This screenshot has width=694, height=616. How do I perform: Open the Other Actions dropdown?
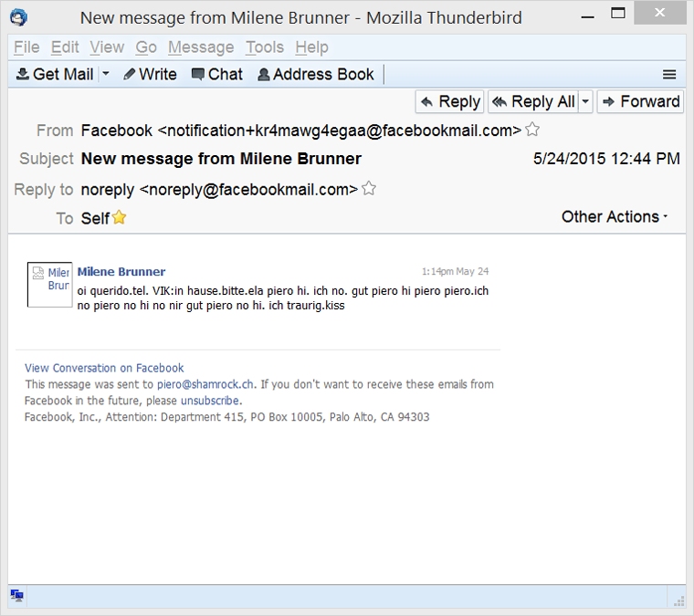click(615, 216)
